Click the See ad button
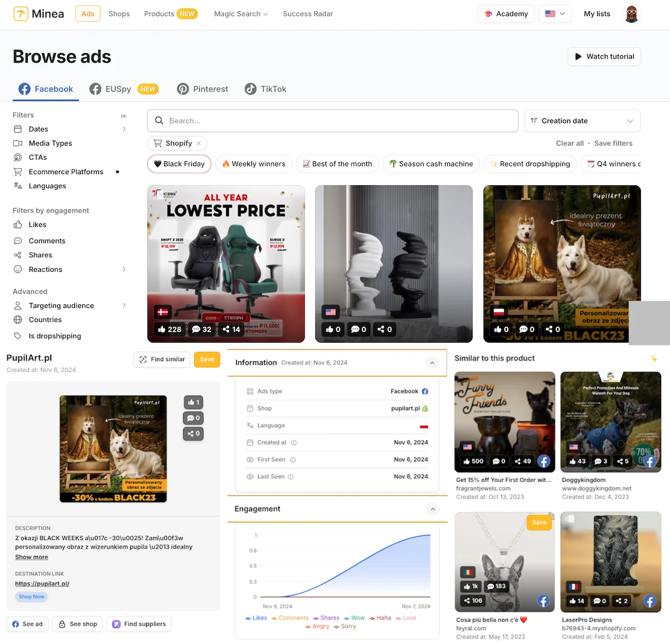The width and height of the screenshot is (670, 644). pyautogui.click(x=27, y=624)
